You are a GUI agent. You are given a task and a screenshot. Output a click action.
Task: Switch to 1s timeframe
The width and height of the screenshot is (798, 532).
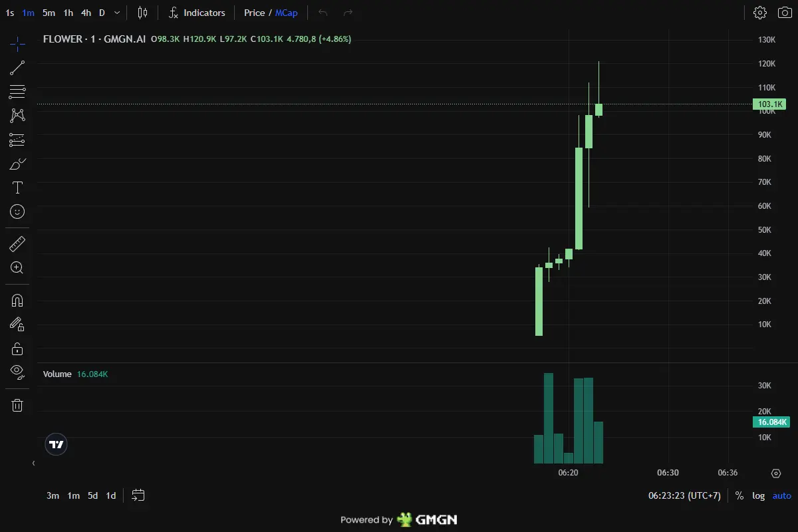[10, 13]
